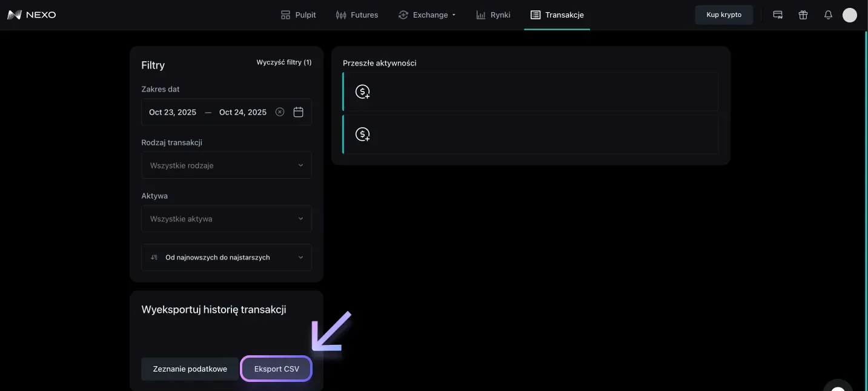868x391 pixels.
Task: Expand the Wszystkie rodzaje dropdown
Action: pyautogui.click(x=227, y=165)
